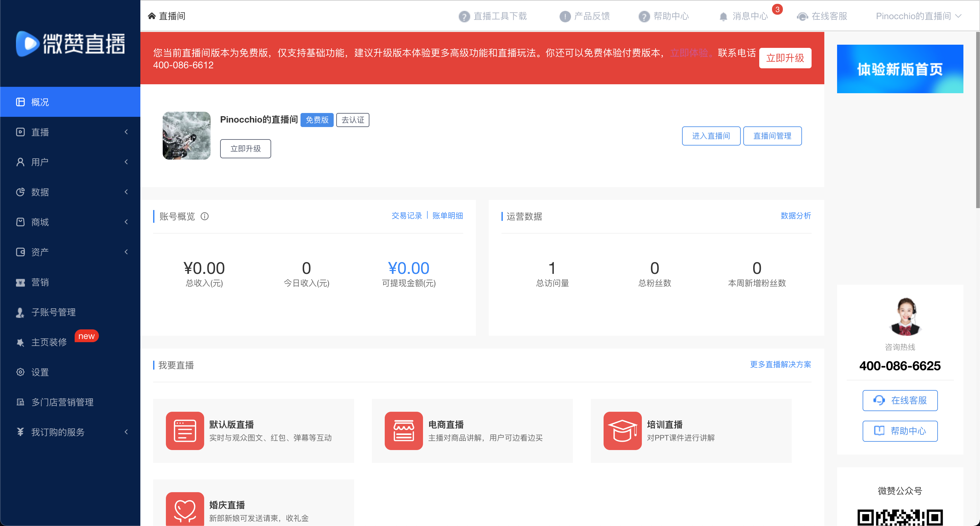The width and height of the screenshot is (980, 526).
Task: Select the 商城 icon in the sidebar
Action: point(20,222)
